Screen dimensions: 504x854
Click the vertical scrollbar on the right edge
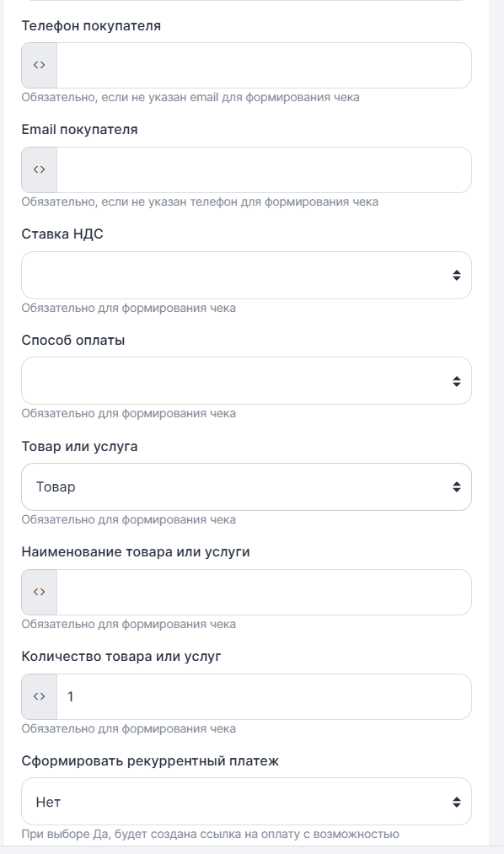pyautogui.click(x=497, y=422)
